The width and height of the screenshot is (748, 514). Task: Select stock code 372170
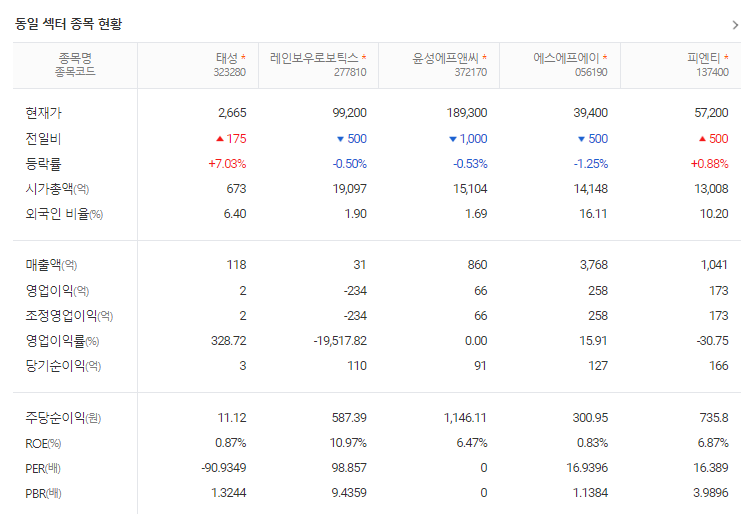tap(471, 72)
